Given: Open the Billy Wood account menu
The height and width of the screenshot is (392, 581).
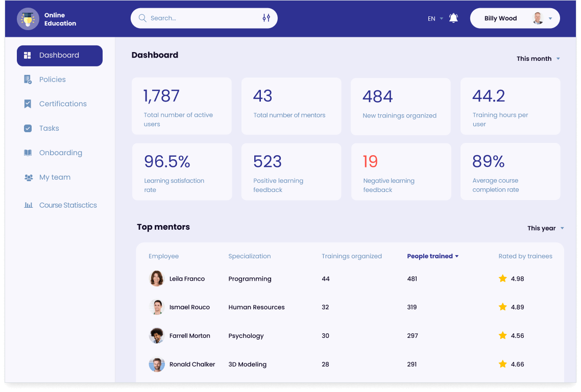Looking at the screenshot, I should 515,18.
